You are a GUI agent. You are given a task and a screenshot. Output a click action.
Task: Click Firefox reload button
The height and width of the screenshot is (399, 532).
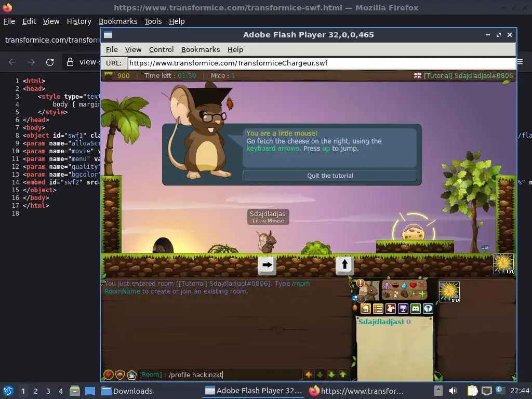pyautogui.click(x=50, y=62)
